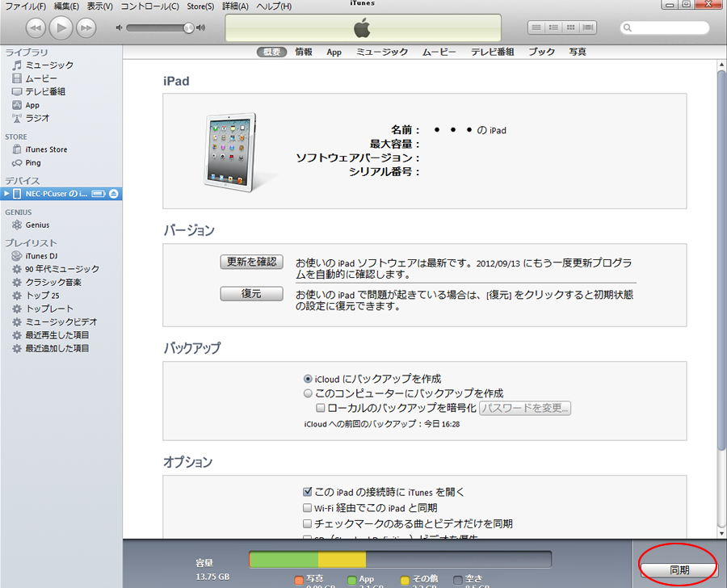Check チェックマークのある曲とビデオだけを同期

click(307, 523)
